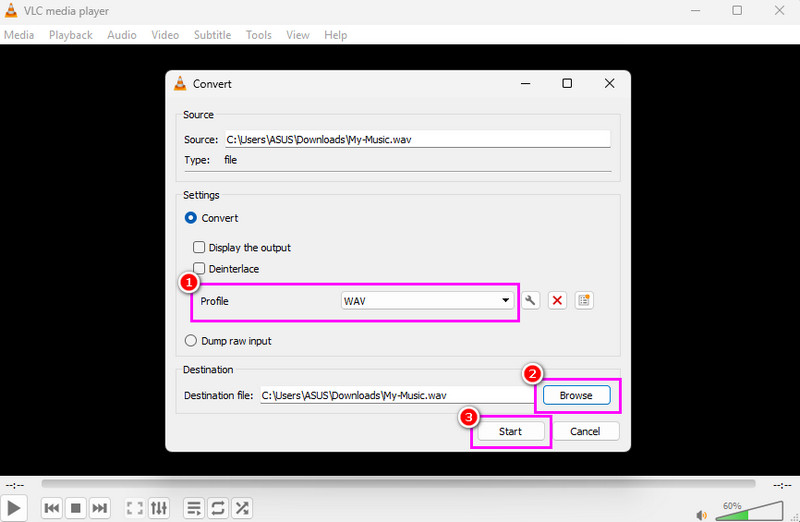800x522 pixels.
Task: Open the Media menu
Action: coord(19,35)
